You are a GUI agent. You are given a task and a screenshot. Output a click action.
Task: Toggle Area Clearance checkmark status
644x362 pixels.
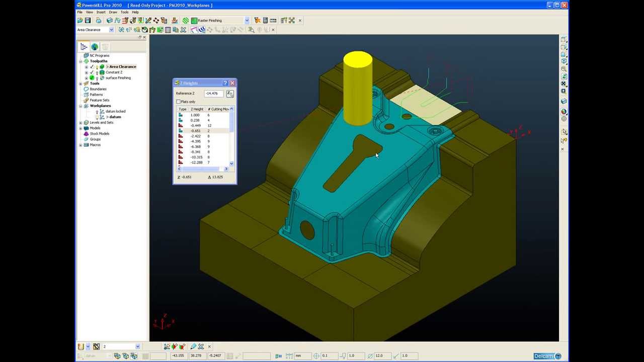click(92, 67)
